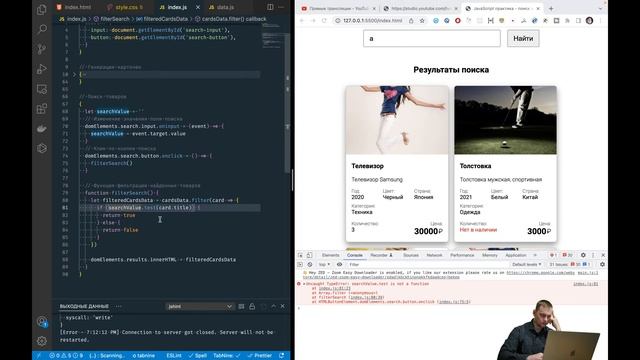The height and width of the screenshot is (360, 640).
Task: Open Chrome profile avatar
Action: pyautogui.click(x=589, y=20)
